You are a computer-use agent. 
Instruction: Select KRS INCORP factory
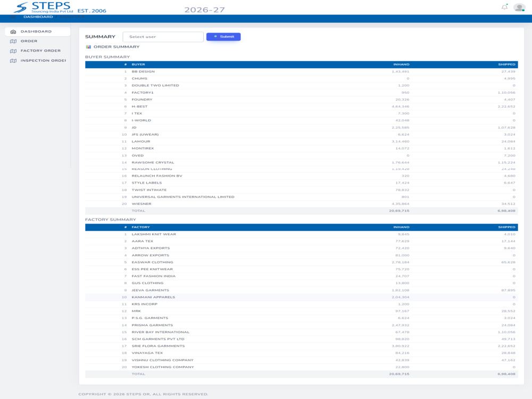301,304
